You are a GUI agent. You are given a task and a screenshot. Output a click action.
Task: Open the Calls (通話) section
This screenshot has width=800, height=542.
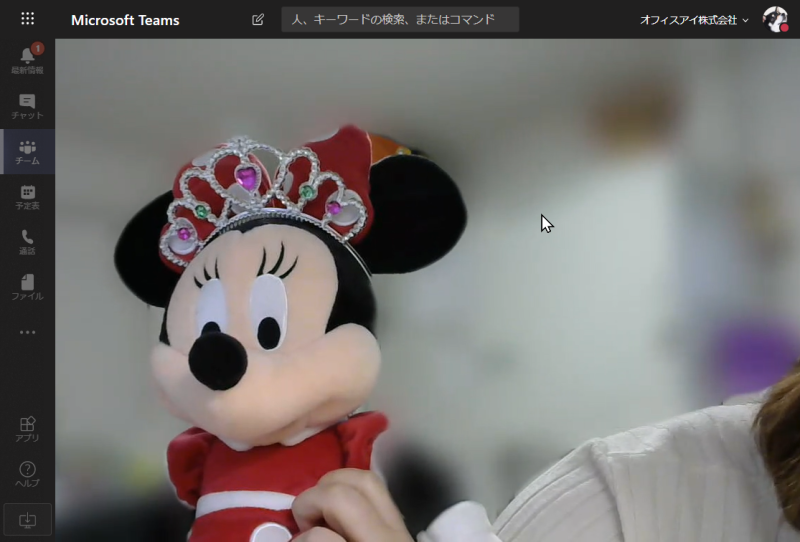point(28,241)
